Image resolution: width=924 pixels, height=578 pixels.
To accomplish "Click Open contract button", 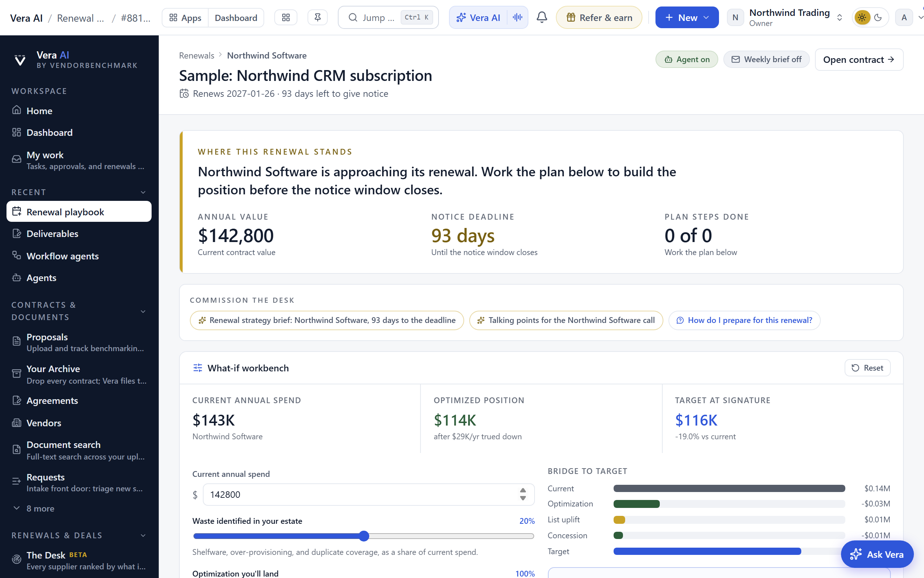I will [859, 60].
